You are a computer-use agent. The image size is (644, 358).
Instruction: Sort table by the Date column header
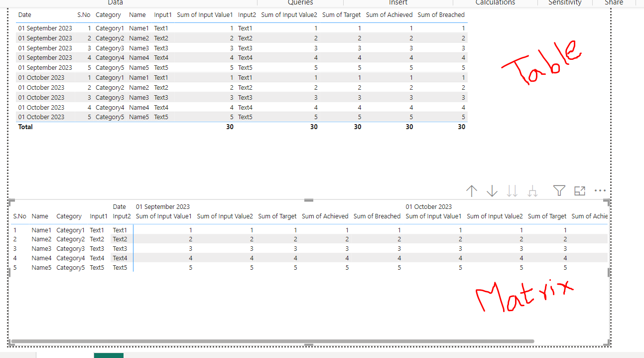25,15
